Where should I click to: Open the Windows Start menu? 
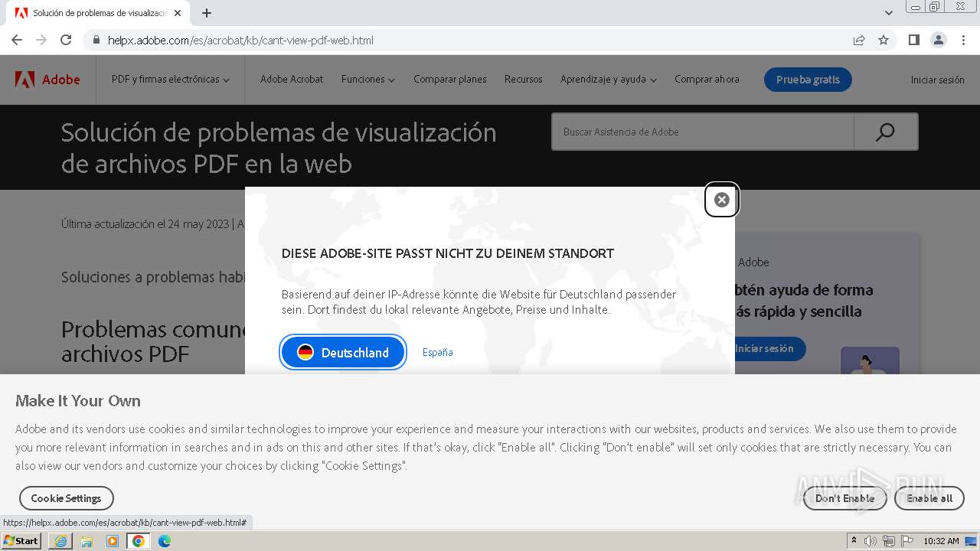21,540
